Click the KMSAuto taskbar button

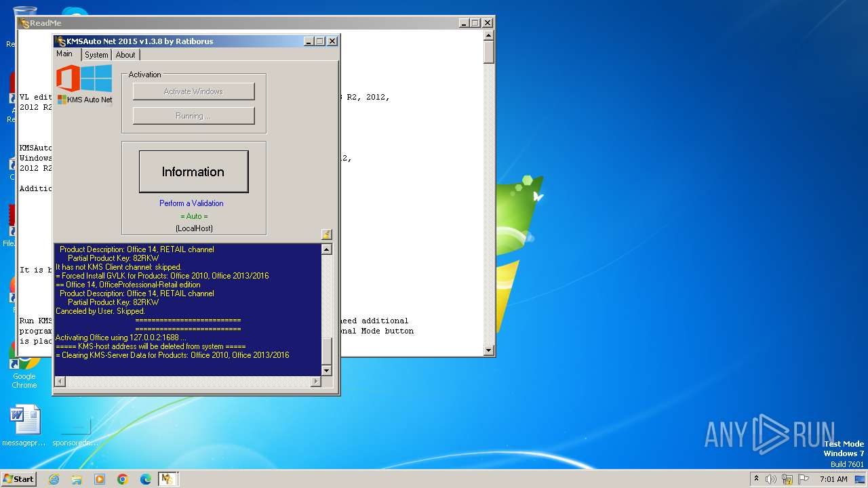tap(167, 479)
